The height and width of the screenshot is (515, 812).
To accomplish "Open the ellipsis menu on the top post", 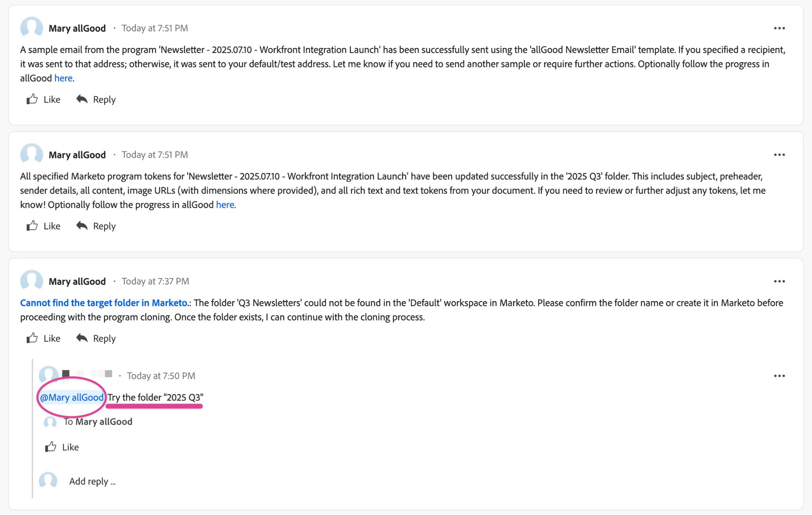I will pyautogui.click(x=779, y=28).
